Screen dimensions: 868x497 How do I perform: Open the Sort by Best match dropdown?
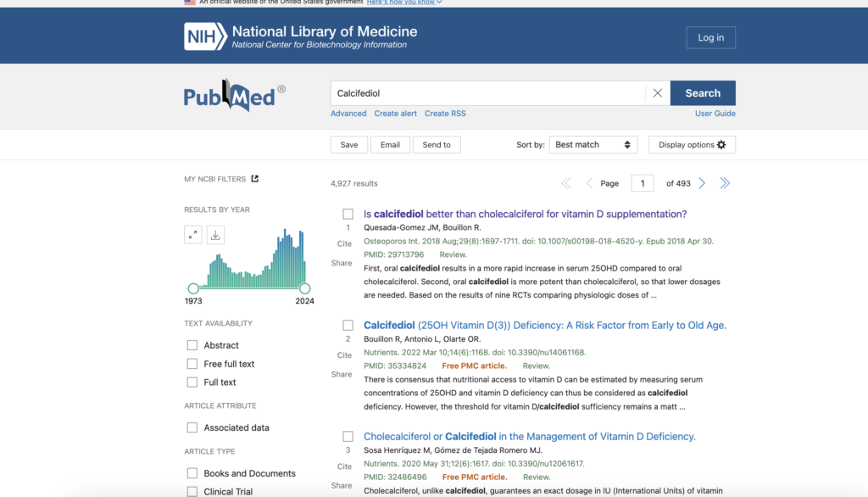coord(593,145)
